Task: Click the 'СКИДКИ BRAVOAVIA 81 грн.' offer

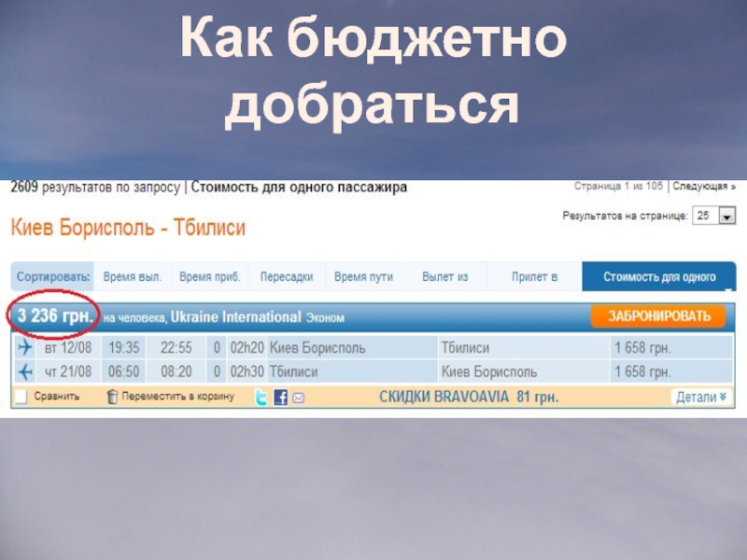Action: pos(468,398)
